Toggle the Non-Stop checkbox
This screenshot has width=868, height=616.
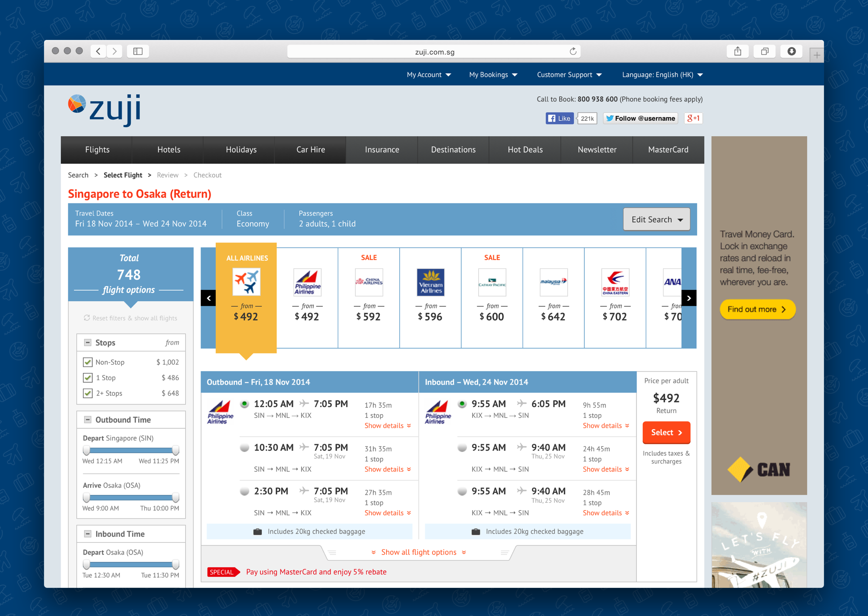88,362
